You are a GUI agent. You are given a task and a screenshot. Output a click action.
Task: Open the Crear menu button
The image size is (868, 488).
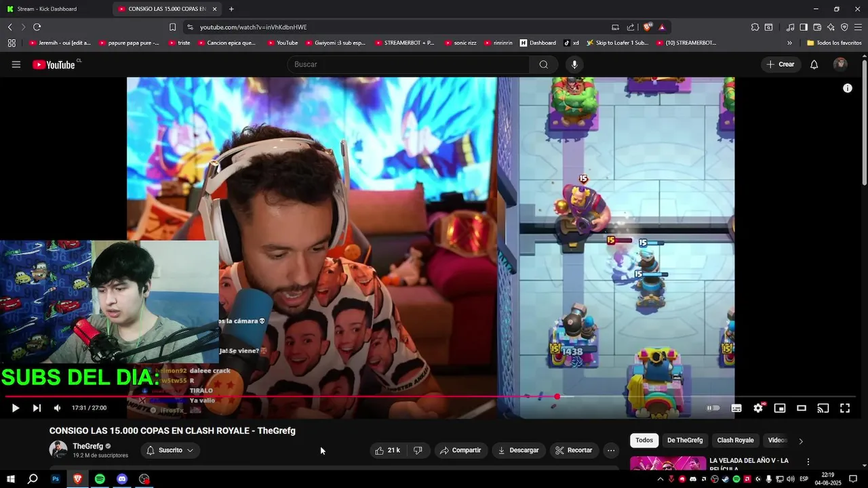(x=781, y=64)
